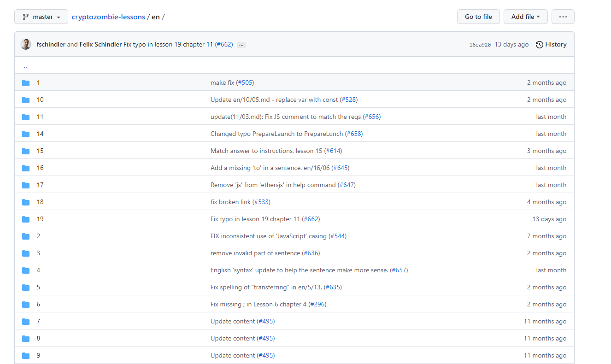The height and width of the screenshot is (364, 611).
Task: Open pull request #662 link
Action: pyautogui.click(x=224, y=44)
